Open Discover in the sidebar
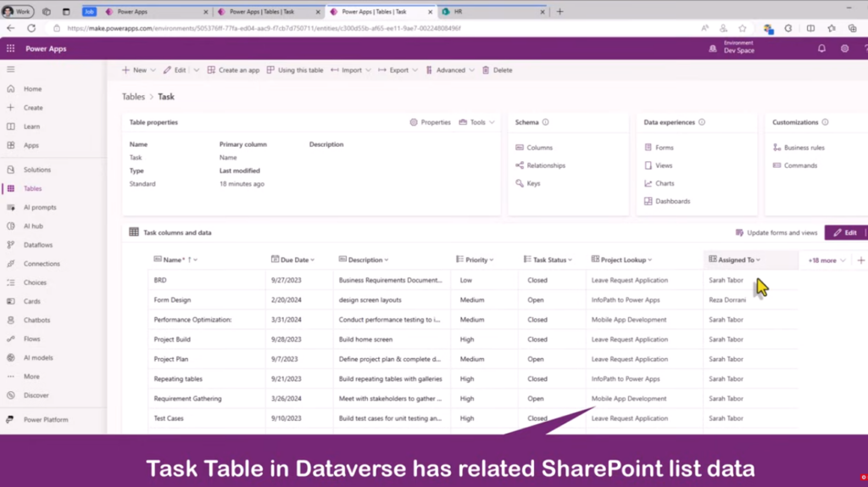Screen dimensions: 868x487 [x=36, y=395]
